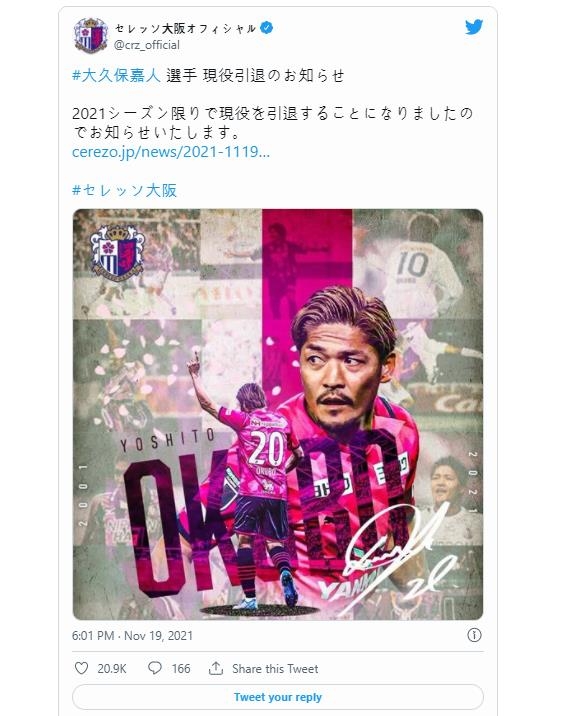Open the Yoshito Okubo retirement image
This screenshot has width=566, height=716.
coord(278,414)
